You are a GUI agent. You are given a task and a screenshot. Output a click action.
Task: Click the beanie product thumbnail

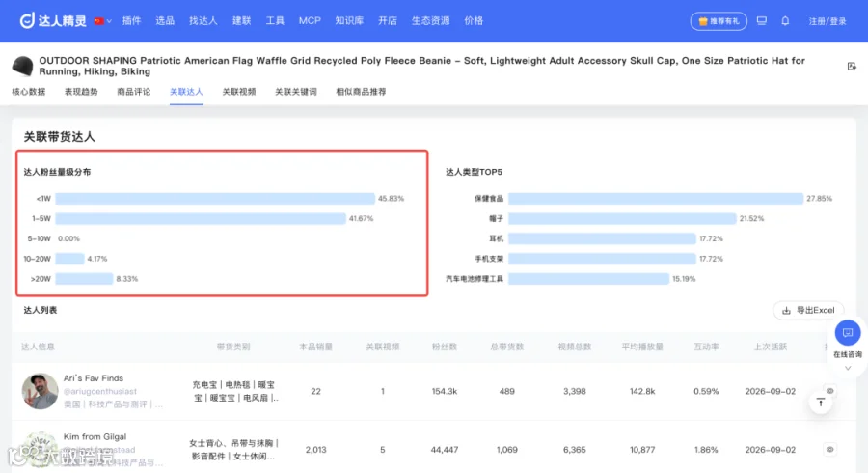click(x=23, y=67)
